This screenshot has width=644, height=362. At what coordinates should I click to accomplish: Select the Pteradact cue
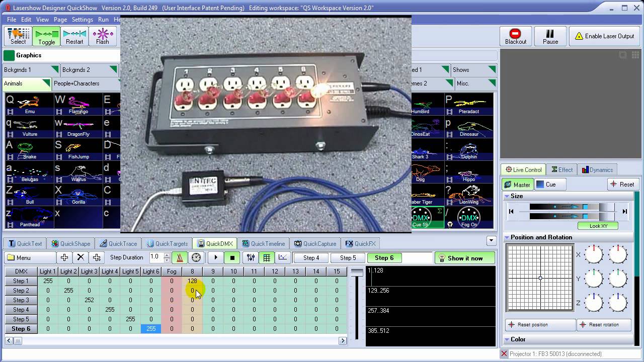click(x=469, y=105)
